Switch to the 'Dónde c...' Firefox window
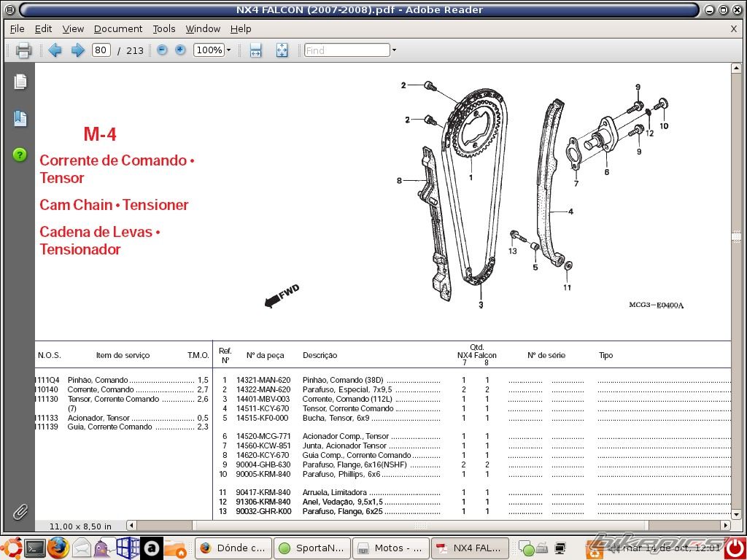Viewport: 747px width, 560px height. (233, 548)
